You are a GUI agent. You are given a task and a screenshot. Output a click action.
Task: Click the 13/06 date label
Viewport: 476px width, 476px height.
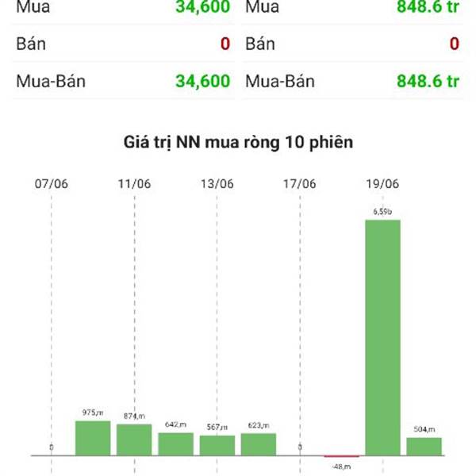click(x=217, y=184)
